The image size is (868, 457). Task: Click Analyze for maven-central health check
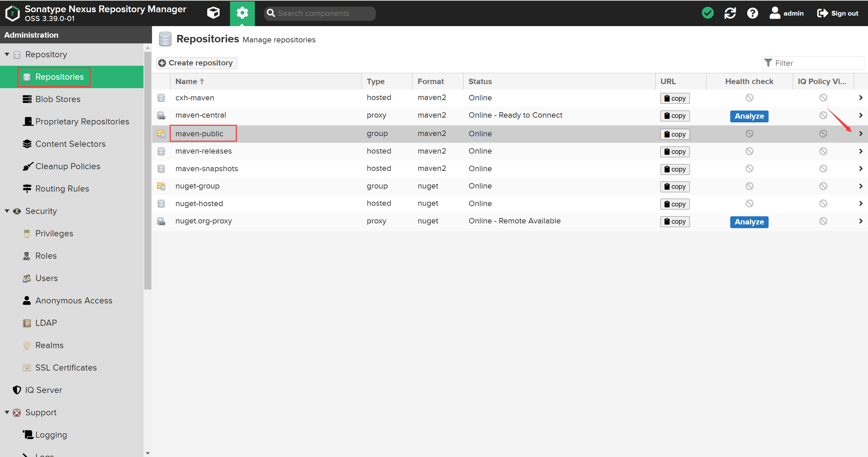pos(749,116)
